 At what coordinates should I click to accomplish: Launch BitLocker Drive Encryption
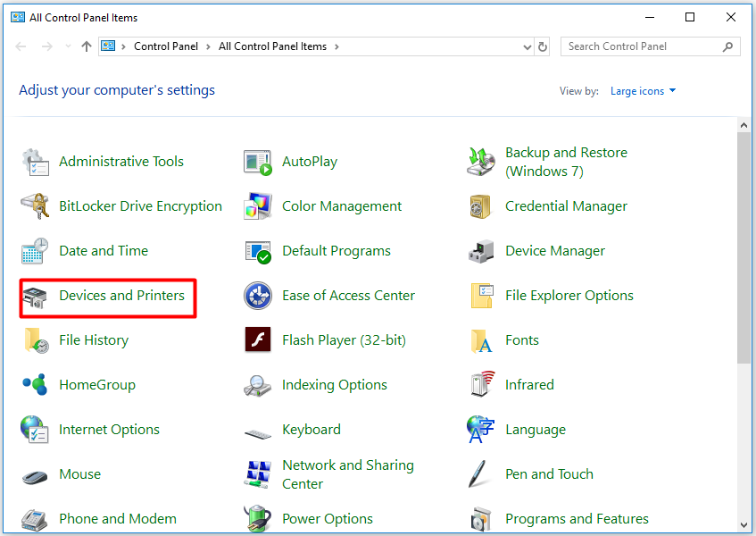pyautogui.click(x=140, y=205)
